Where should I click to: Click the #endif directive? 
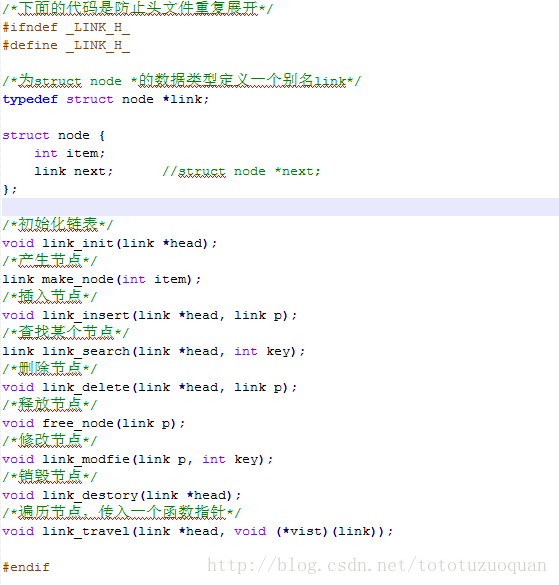pyautogui.click(x=26, y=567)
